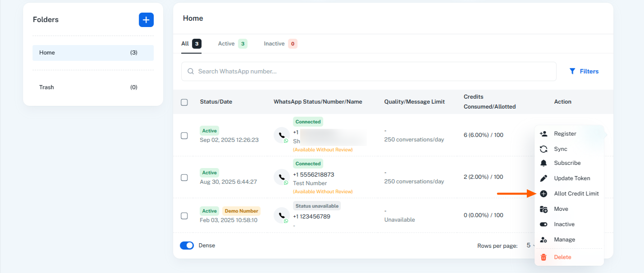Check the select-all checkbox in table header
Viewport: 644px width, 273px height.
click(x=184, y=102)
